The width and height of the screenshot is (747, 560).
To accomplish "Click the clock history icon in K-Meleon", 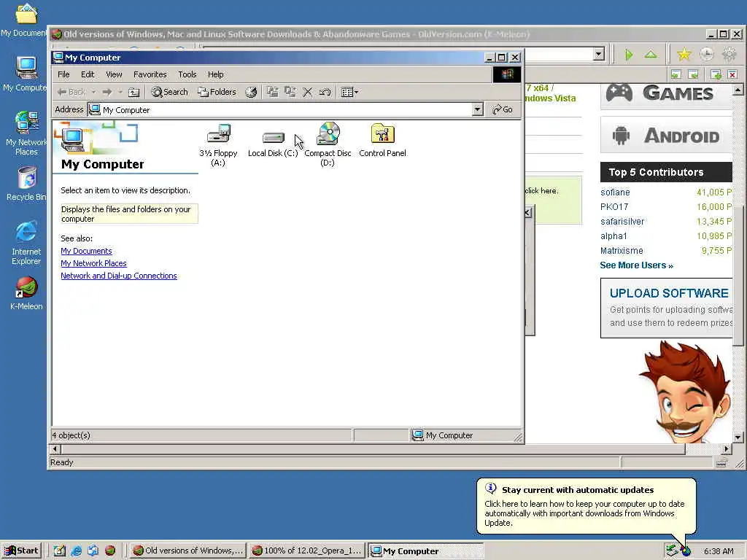I will (x=706, y=54).
